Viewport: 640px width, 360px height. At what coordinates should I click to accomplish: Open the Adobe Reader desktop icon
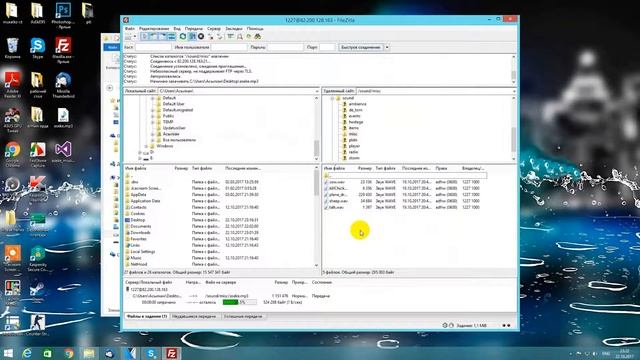(12, 85)
